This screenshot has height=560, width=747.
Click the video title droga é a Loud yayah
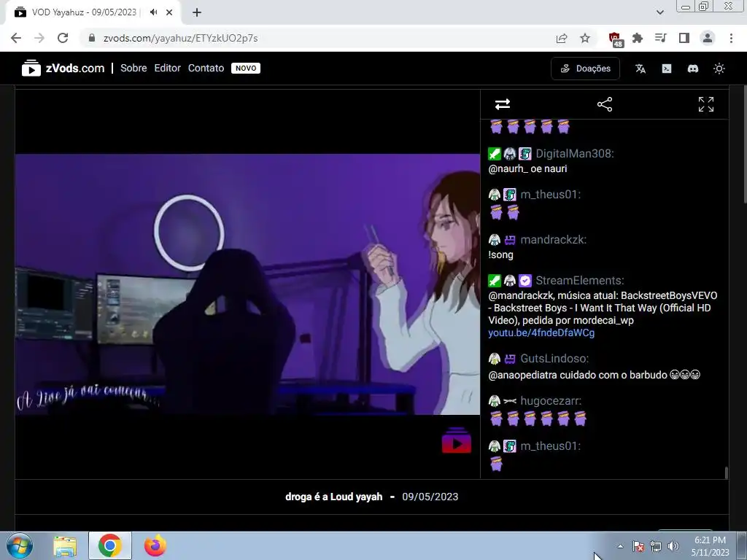tap(333, 497)
